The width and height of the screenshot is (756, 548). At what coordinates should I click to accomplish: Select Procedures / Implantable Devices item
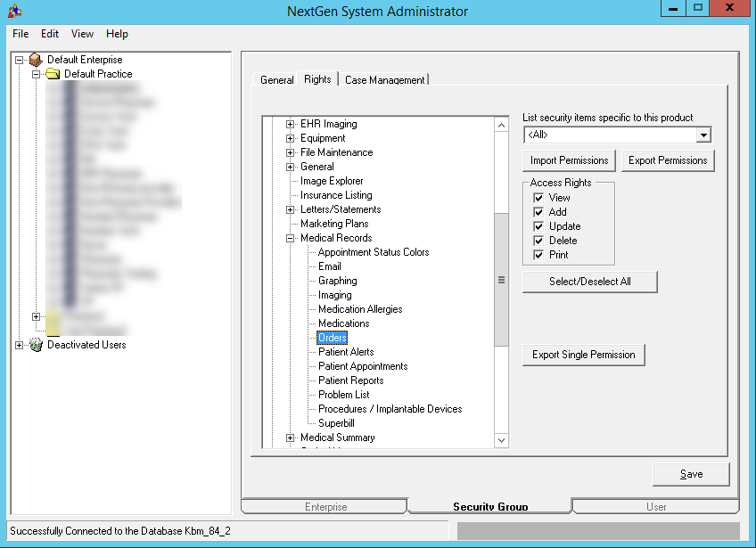pos(390,409)
